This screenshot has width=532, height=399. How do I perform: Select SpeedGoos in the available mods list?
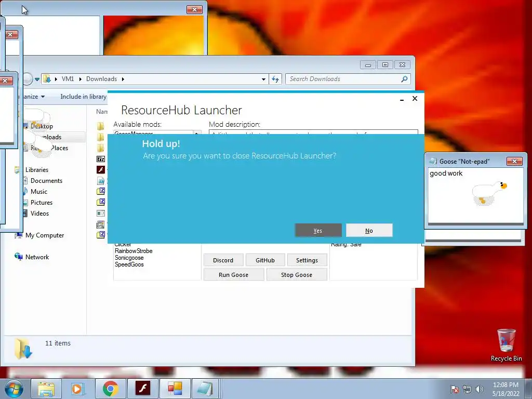point(129,264)
